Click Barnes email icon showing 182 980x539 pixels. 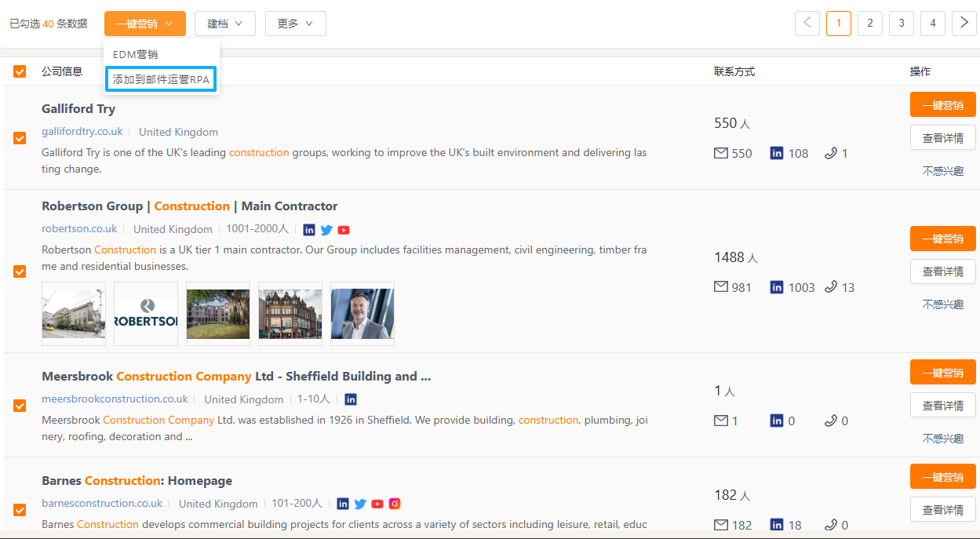tap(721, 524)
